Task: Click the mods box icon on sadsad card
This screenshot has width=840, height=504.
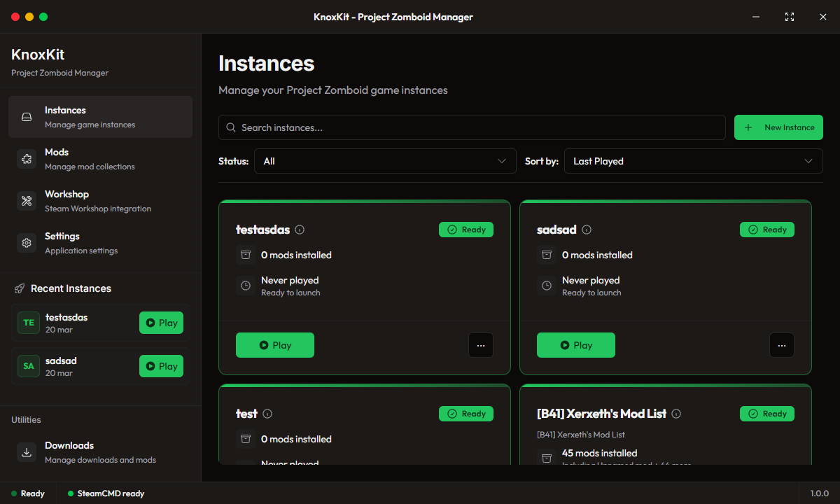Action: tap(547, 255)
